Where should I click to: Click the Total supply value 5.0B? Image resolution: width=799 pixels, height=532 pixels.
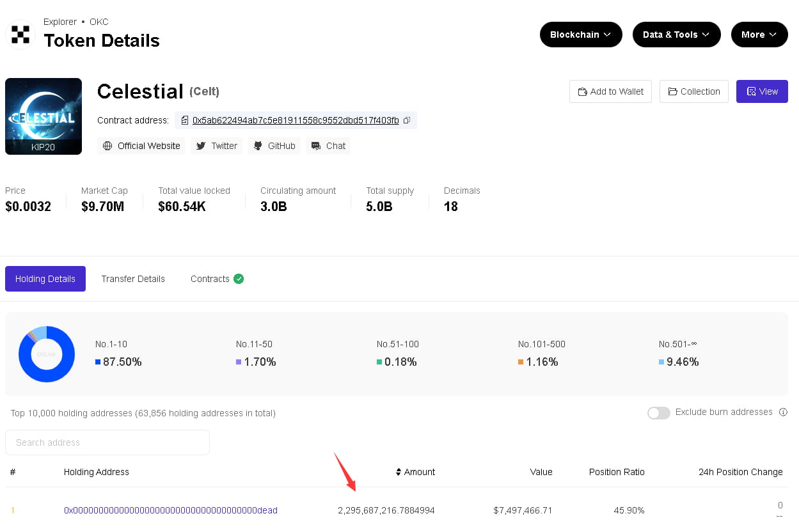coord(379,207)
